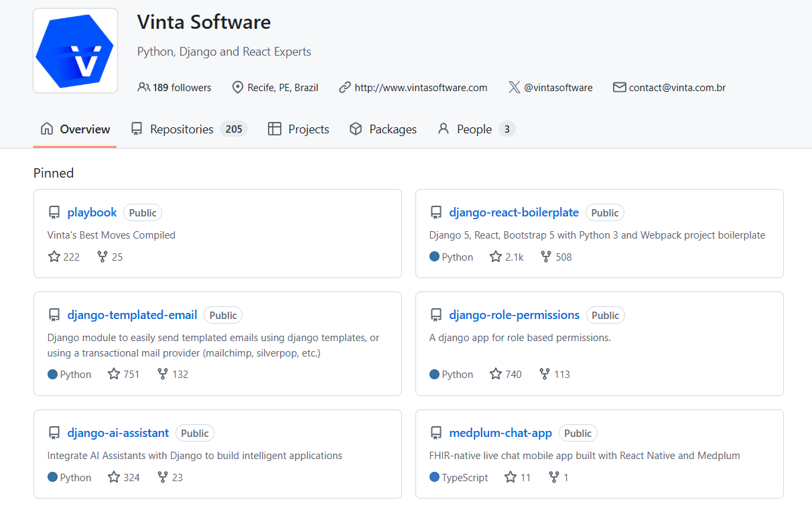Click the 205 repositories counter badge
The height and width of the screenshot is (514, 812).
[x=234, y=129]
